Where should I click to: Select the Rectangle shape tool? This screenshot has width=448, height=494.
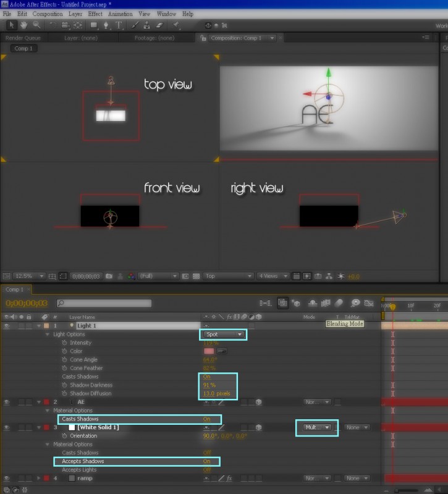tap(94, 25)
